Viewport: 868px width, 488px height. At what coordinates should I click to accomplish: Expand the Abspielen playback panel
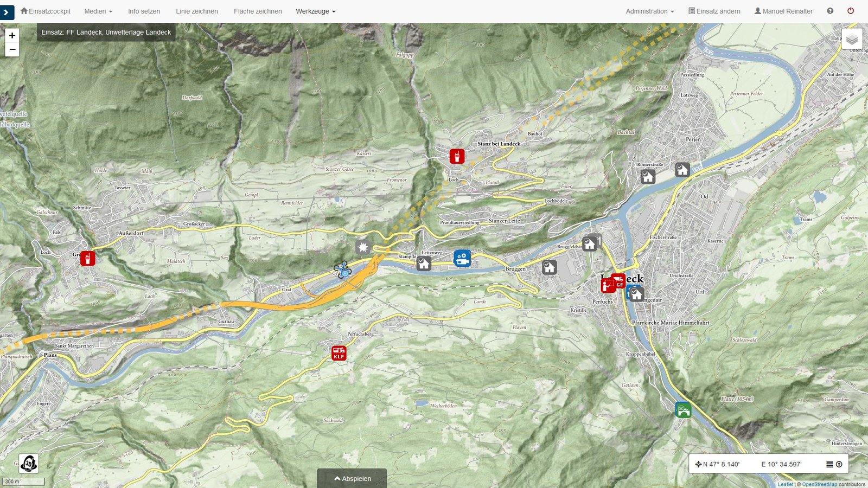tap(353, 478)
